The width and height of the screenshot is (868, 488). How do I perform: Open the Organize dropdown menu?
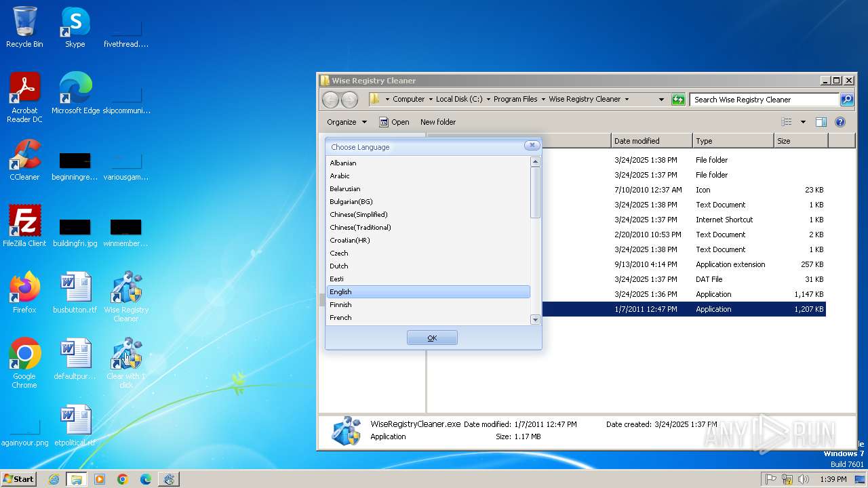pos(347,122)
